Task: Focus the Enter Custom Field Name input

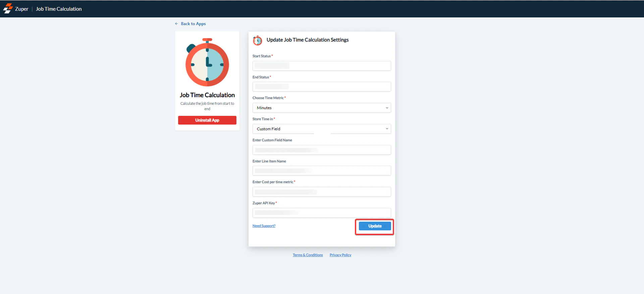Action: click(x=322, y=150)
